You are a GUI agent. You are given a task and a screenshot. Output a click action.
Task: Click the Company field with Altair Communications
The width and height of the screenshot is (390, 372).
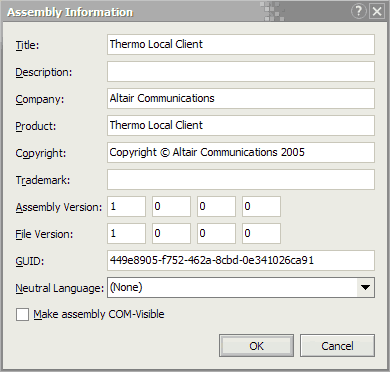[x=241, y=99]
